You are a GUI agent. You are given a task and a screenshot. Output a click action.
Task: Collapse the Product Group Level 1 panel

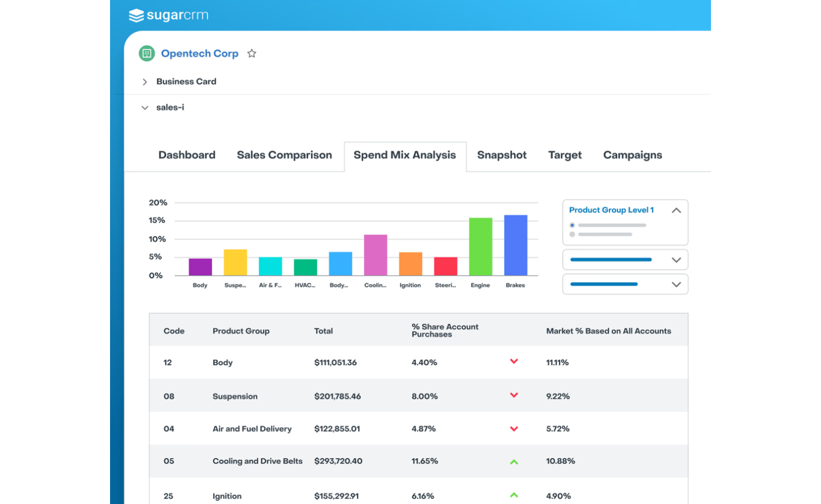[676, 210]
